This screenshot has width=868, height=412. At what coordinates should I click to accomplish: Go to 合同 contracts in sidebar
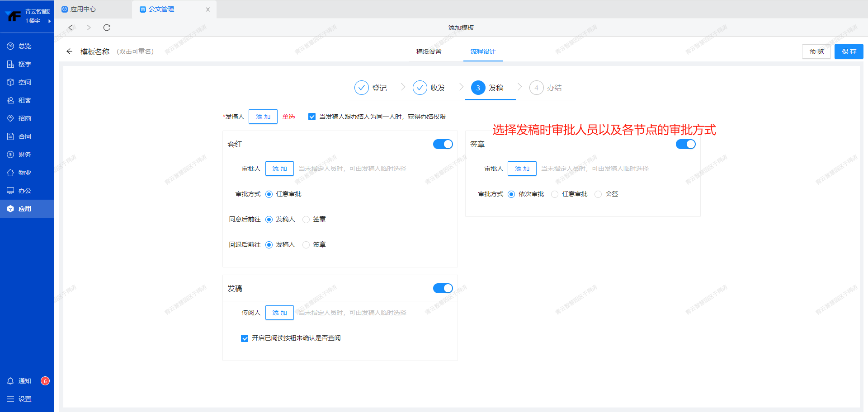coord(24,136)
